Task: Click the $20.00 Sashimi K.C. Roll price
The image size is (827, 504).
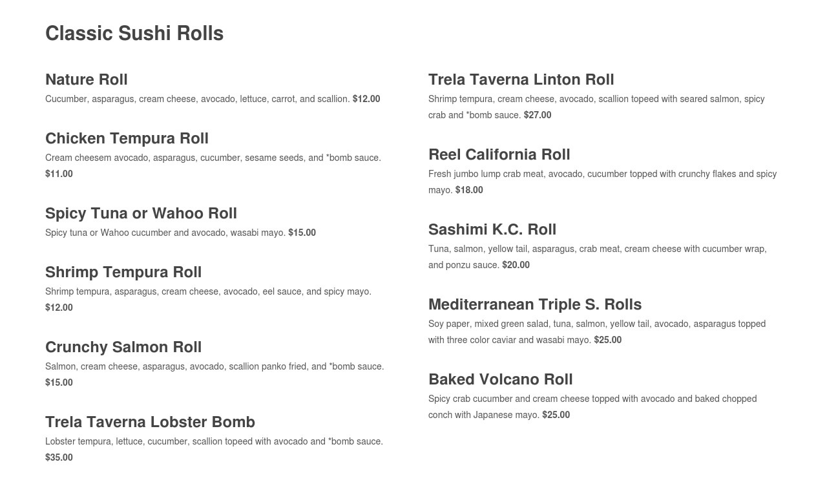Action: click(516, 265)
